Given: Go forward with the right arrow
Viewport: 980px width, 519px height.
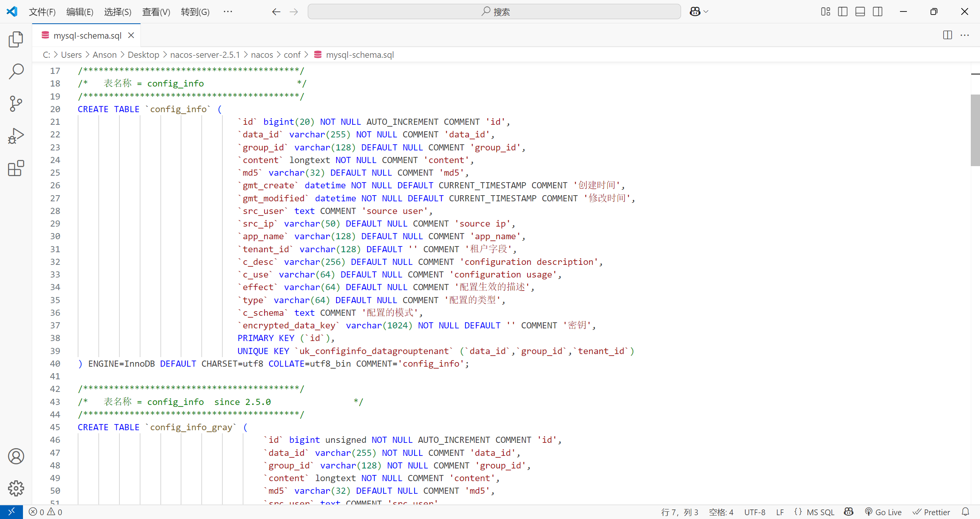Looking at the screenshot, I should 294,12.
